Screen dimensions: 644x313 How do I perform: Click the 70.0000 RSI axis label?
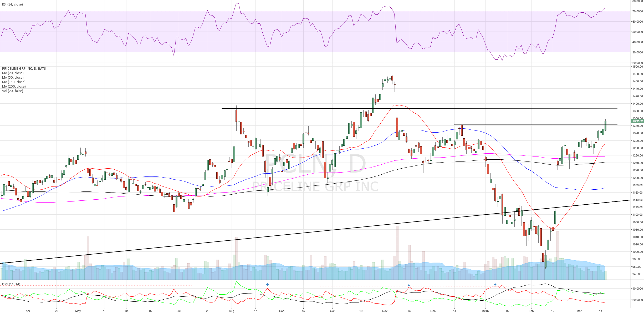pos(638,11)
